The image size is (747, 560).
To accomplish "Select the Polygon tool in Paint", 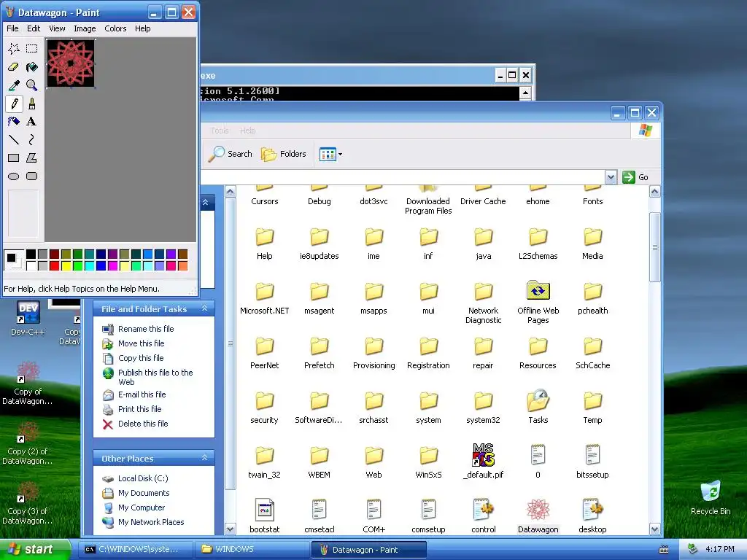I will [x=32, y=157].
